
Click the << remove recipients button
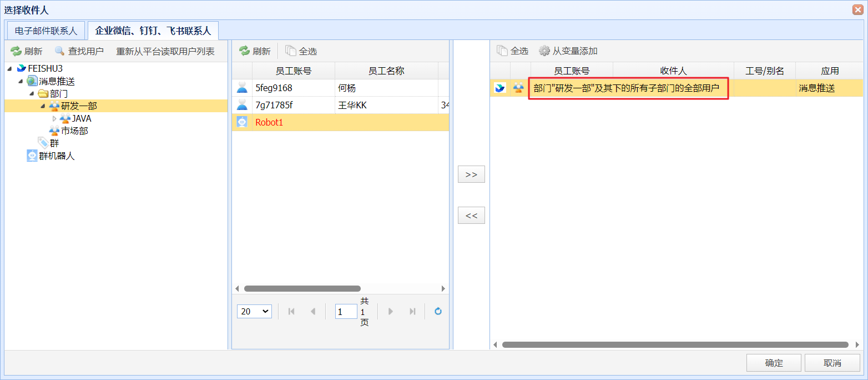coord(471,216)
